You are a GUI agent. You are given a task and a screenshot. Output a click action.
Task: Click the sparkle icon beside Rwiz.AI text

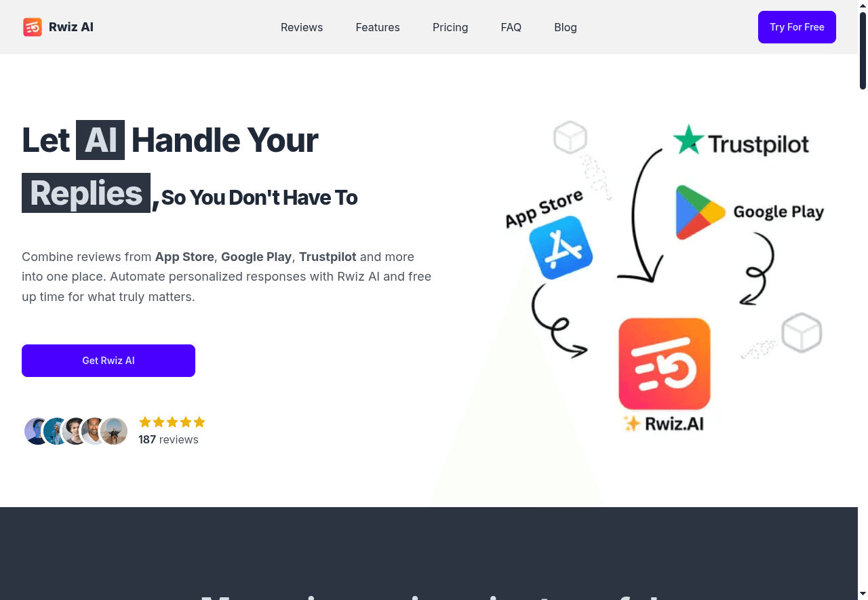(x=632, y=424)
